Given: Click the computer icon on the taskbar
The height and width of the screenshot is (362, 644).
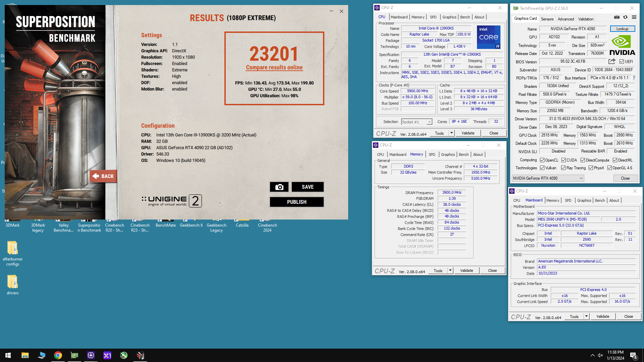Looking at the screenshot, I should pos(42,355).
